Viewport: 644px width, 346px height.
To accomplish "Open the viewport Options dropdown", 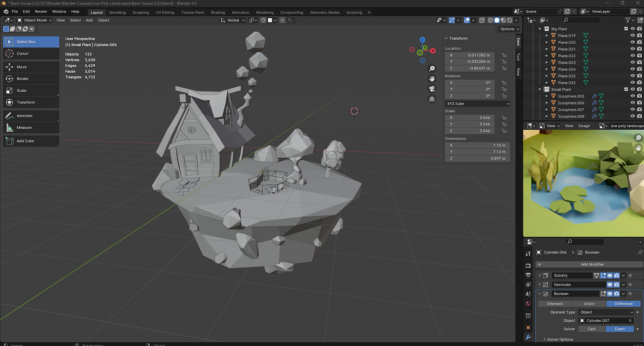I will 509,29.
